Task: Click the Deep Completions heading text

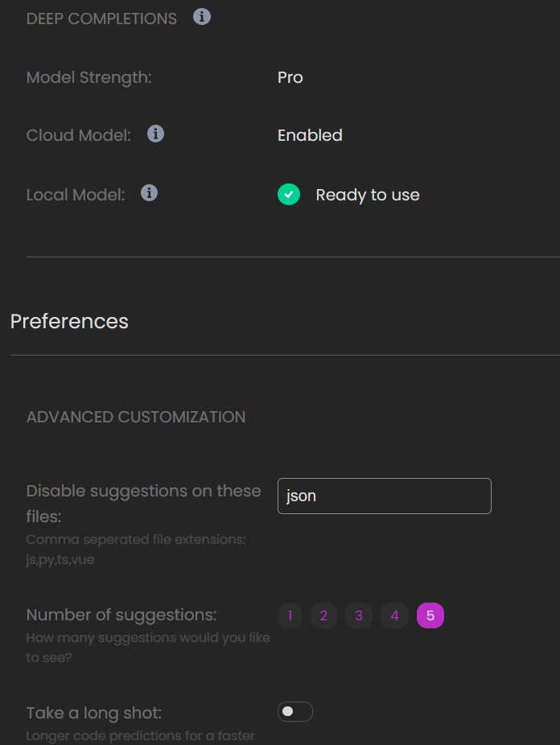Action: tap(101, 19)
